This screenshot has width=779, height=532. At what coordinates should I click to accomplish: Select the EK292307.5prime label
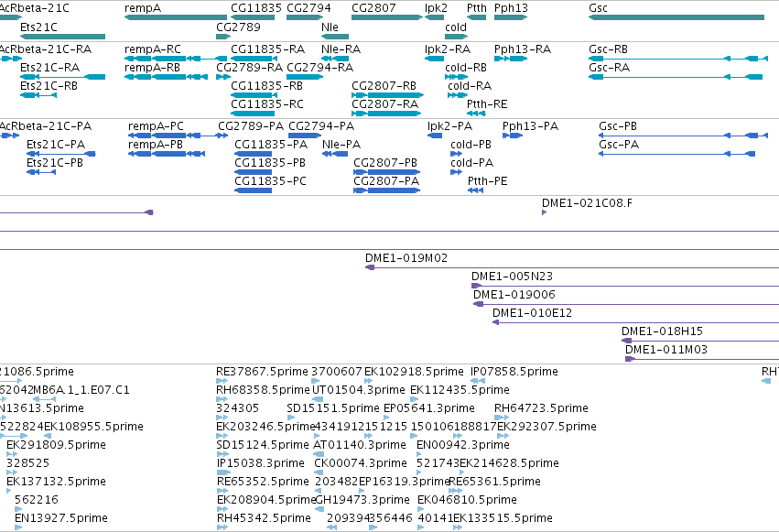click(546, 427)
